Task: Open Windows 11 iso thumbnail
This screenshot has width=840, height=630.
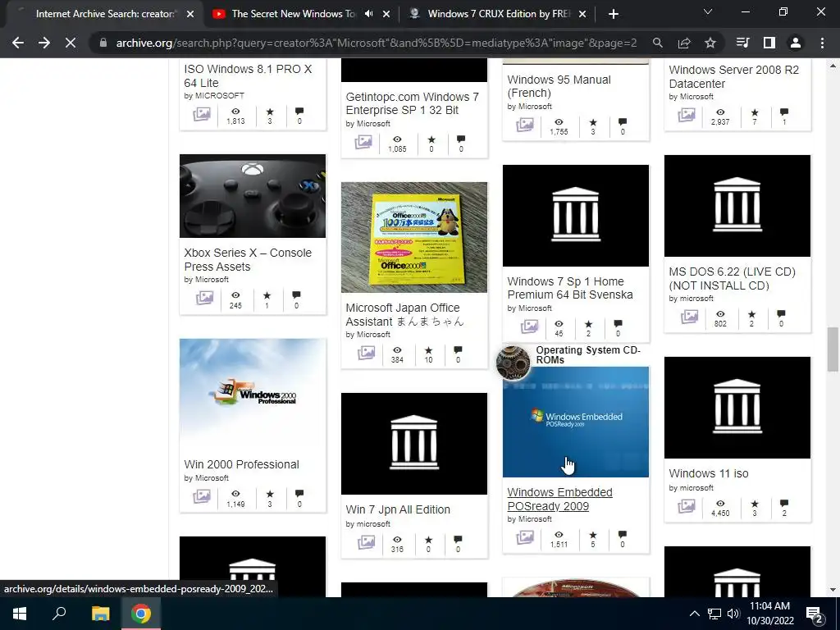Action: (737, 408)
